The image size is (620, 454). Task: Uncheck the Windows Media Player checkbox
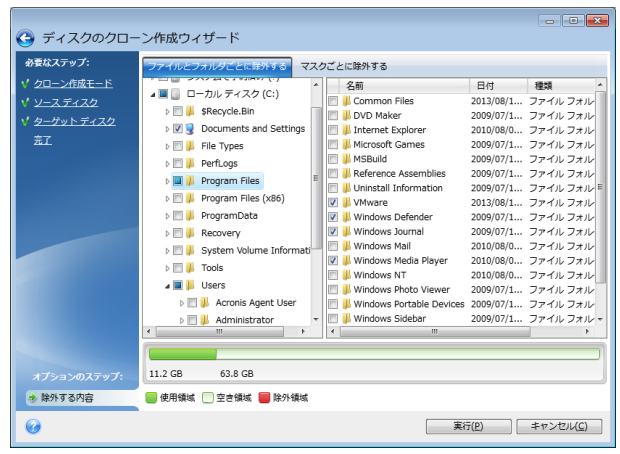click(333, 261)
